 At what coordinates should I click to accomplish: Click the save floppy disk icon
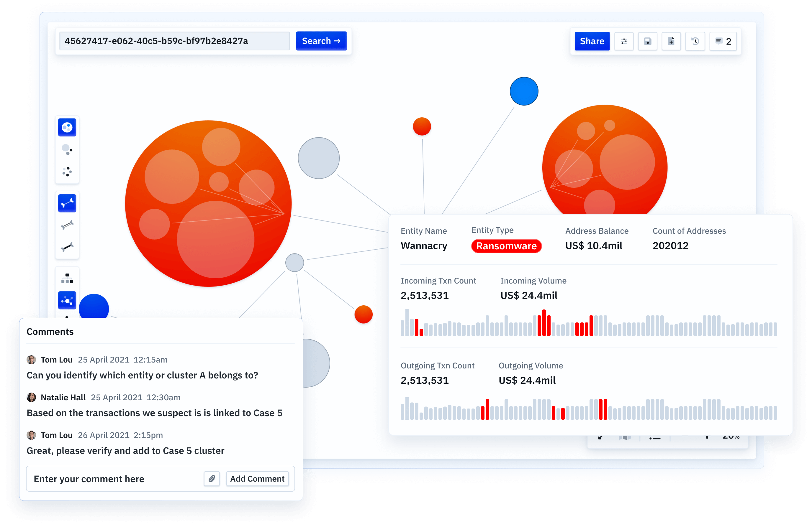pos(647,41)
